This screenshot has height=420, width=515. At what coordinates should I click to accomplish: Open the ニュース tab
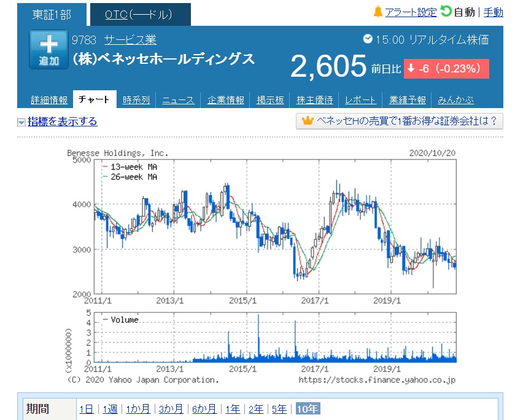(x=179, y=99)
